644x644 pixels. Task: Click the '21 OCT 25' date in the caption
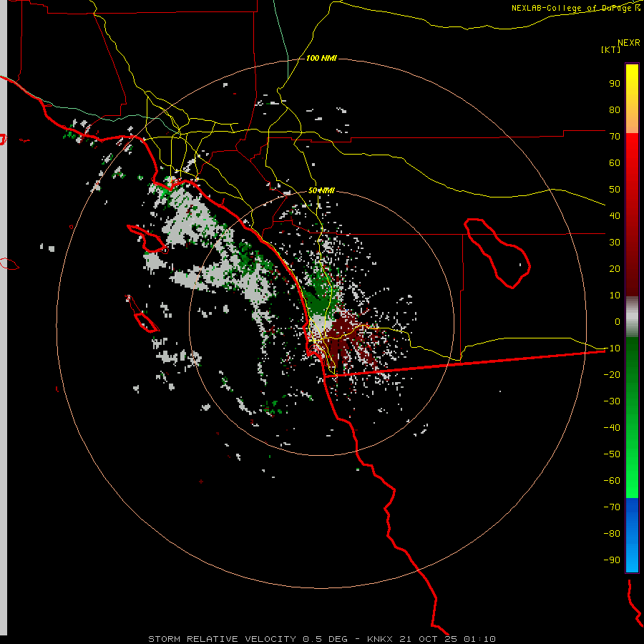click(429, 639)
